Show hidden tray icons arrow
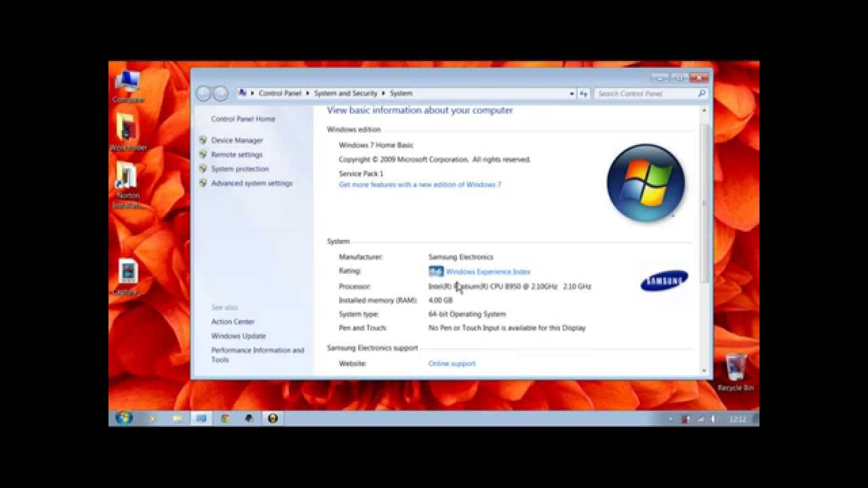Image resolution: width=868 pixels, height=488 pixels. pos(671,420)
